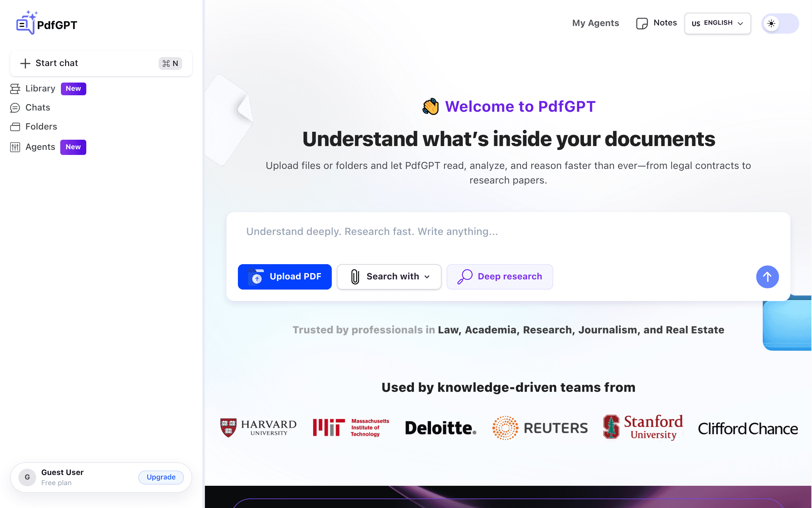Focus the 'Understand deeply' prompt field
812x508 pixels.
point(508,231)
